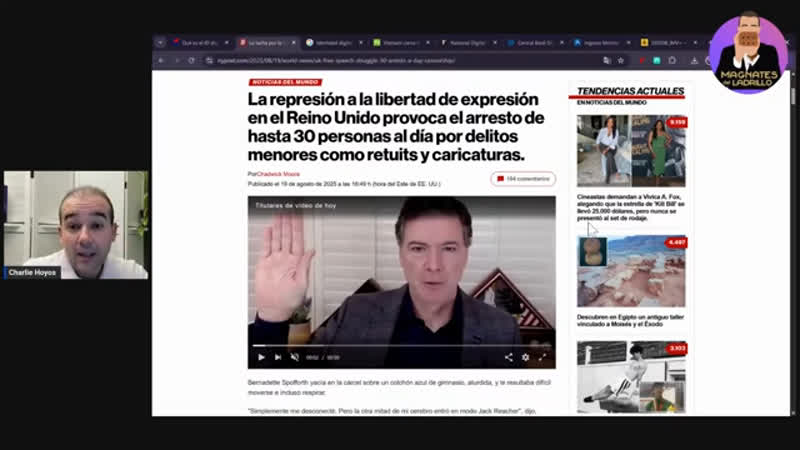800x450 pixels.
Task: Click the translate page icon in address bar
Action: (607, 60)
